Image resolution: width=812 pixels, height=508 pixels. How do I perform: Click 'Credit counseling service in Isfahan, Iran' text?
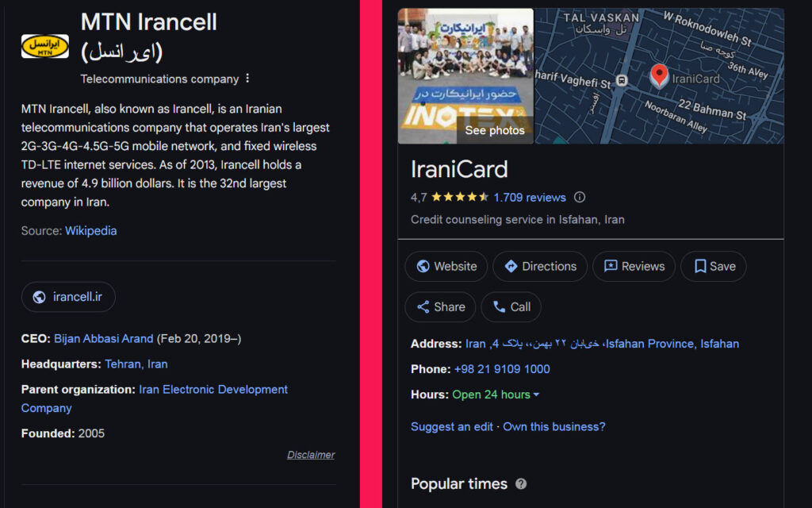[x=517, y=220]
